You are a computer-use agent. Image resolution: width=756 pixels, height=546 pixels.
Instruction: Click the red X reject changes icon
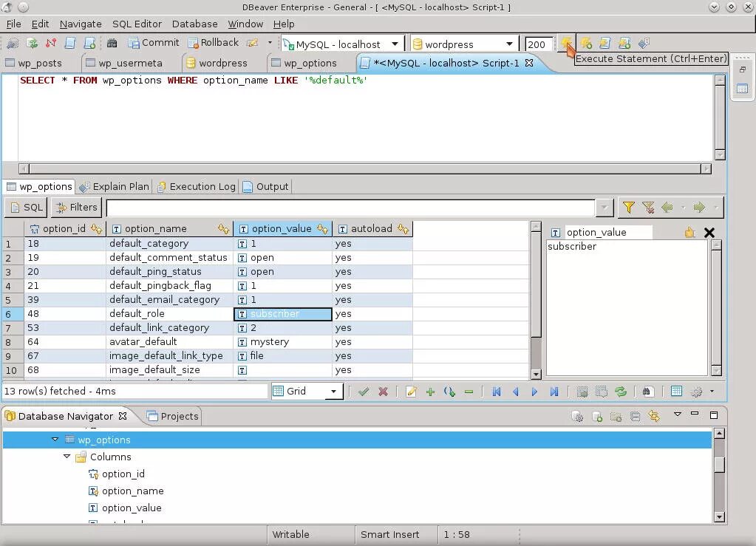(384, 392)
